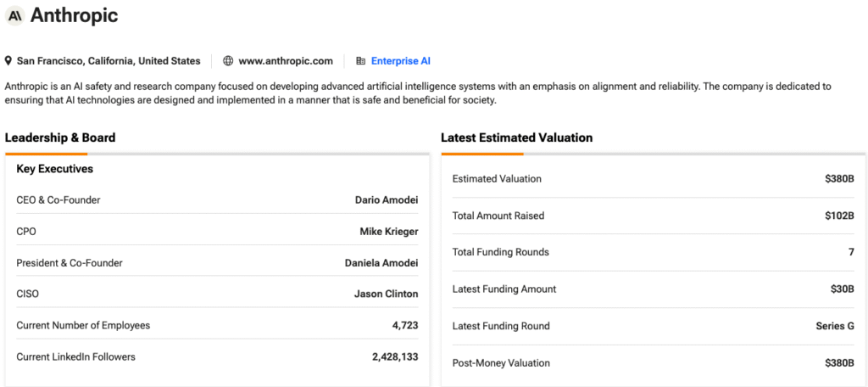Viewport: 868px width, 387px height.
Task: Click the location pin icon
Action: tap(8, 61)
